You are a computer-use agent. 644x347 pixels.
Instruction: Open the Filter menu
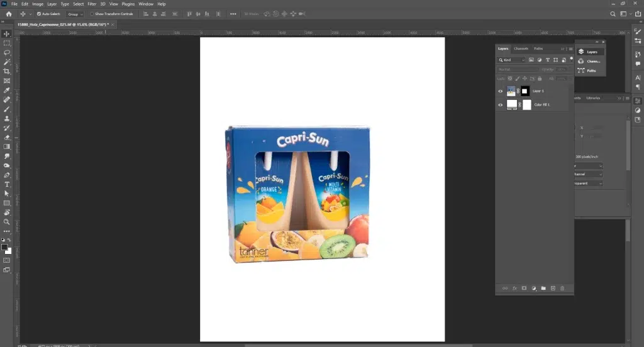point(92,4)
